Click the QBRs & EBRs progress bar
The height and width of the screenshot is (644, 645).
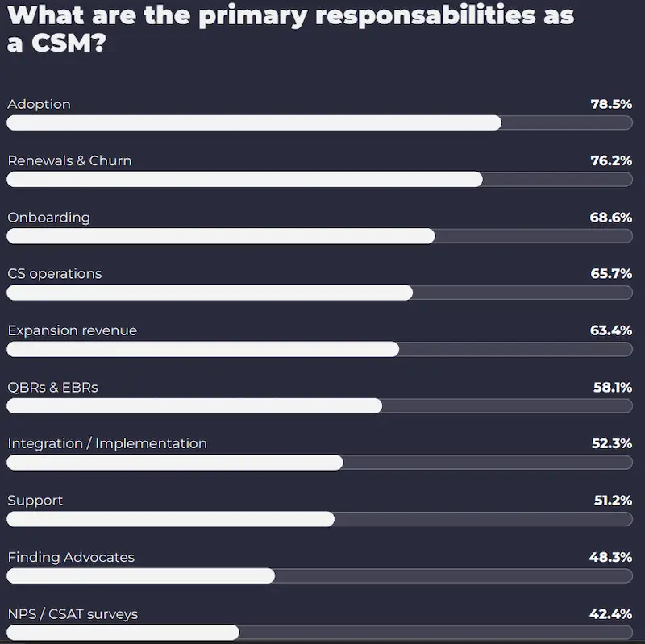319,405
